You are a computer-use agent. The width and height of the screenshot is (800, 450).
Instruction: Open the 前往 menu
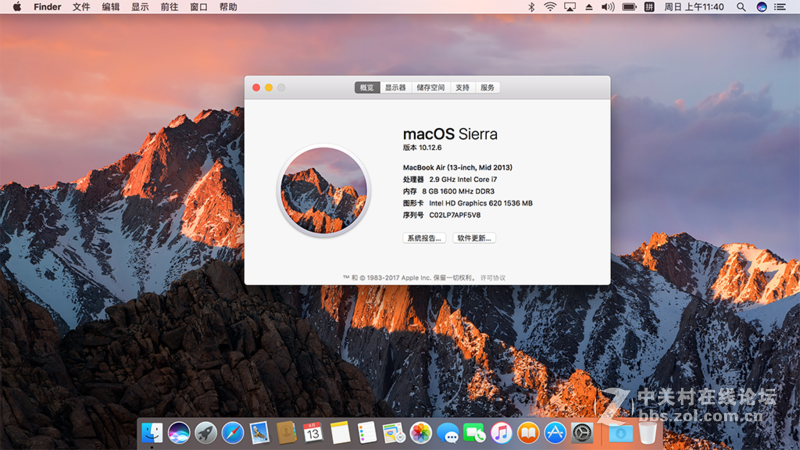[x=169, y=7]
